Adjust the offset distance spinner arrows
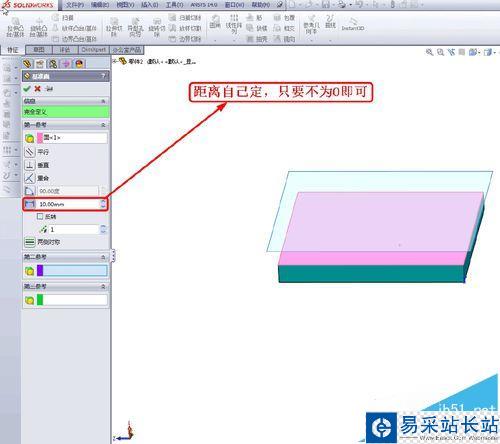The image size is (500, 444). [103, 204]
